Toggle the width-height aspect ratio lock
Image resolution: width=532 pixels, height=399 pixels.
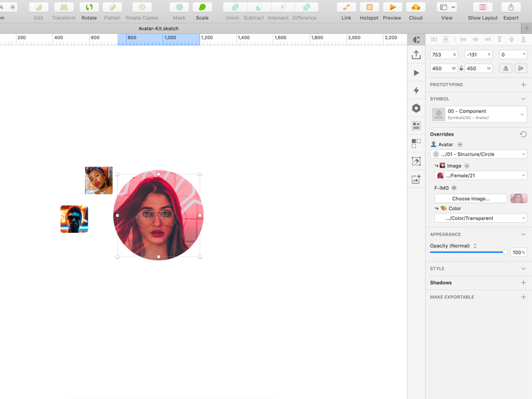point(462,68)
